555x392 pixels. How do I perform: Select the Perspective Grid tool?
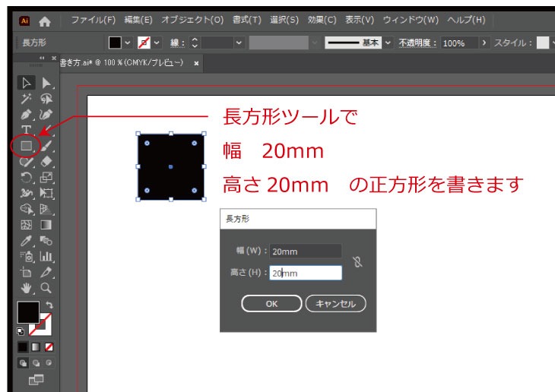click(x=46, y=209)
